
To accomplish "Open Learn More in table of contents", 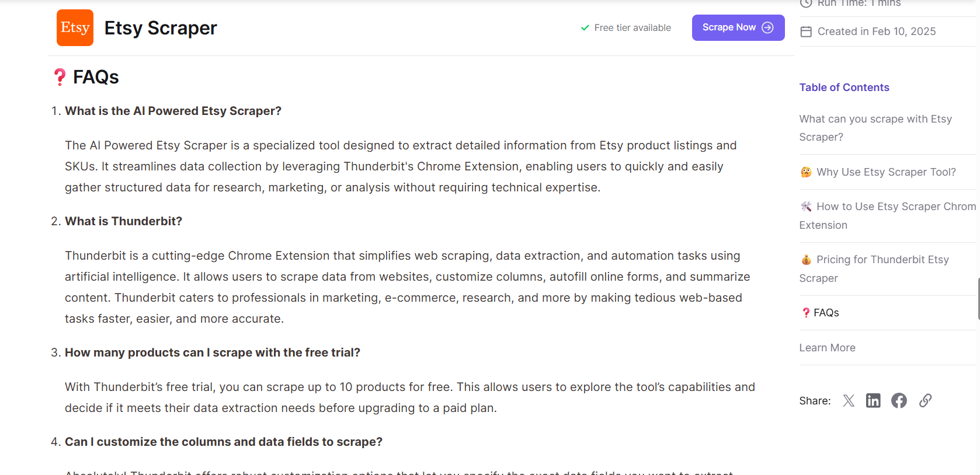I will pyautogui.click(x=827, y=348).
